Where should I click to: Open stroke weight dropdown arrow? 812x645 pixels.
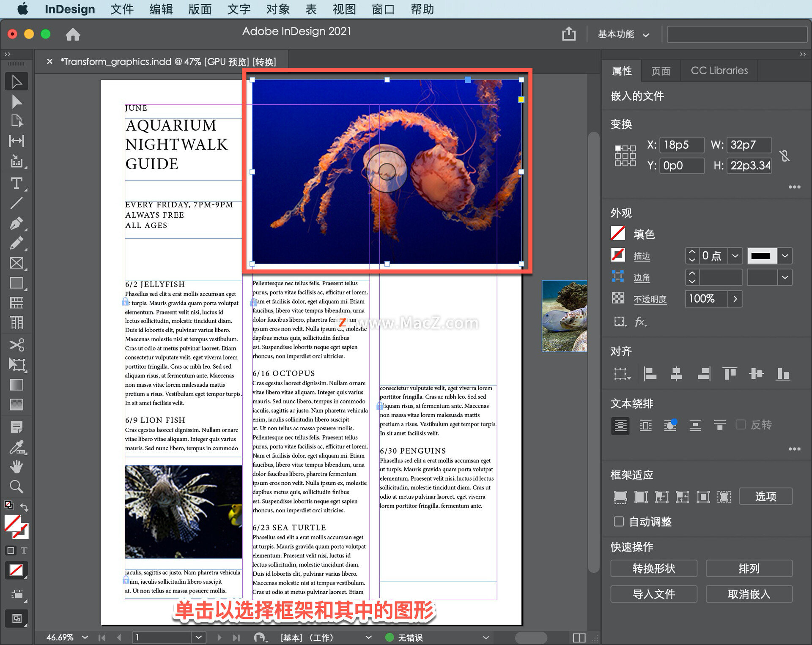[735, 256]
